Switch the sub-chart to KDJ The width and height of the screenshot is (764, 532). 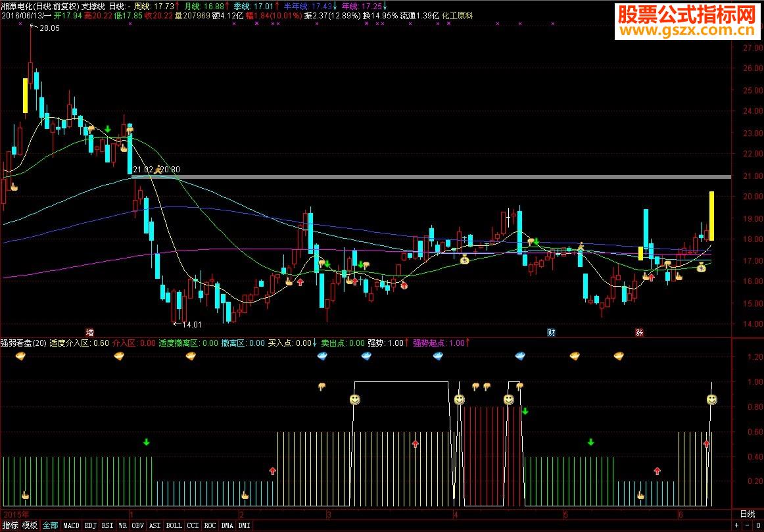(x=90, y=525)
